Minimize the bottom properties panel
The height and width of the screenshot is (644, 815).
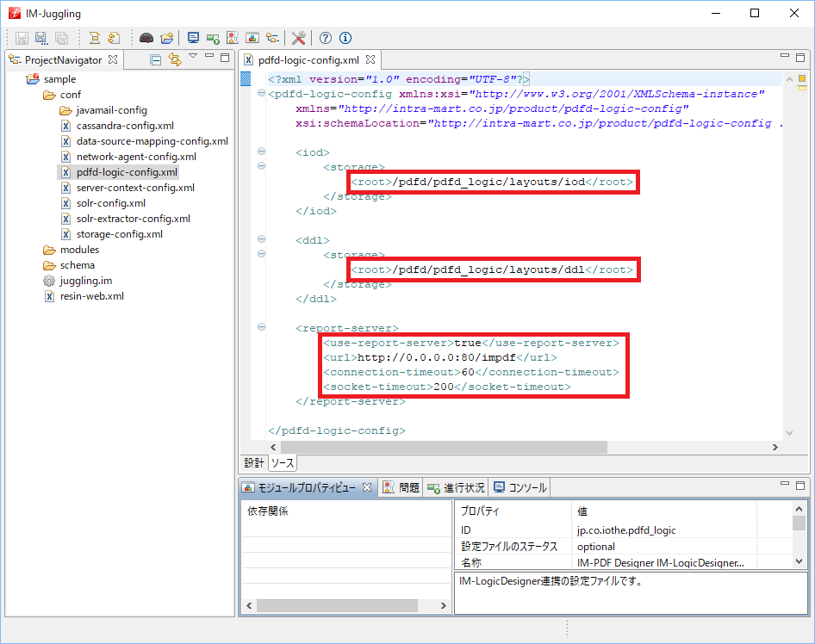pyautogui.click(x=785, y=483)
